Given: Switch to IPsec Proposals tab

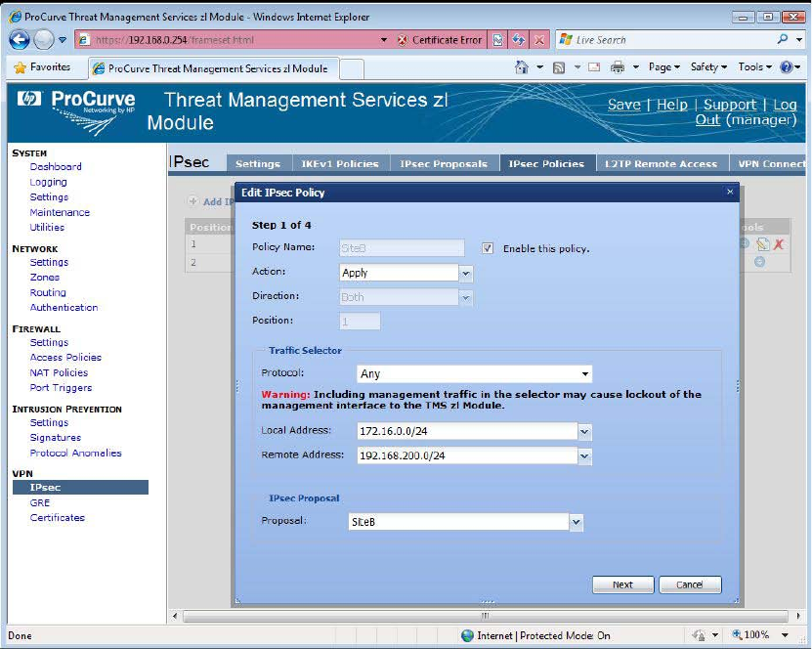Looking at the screenshot, I should click(444, 163).
